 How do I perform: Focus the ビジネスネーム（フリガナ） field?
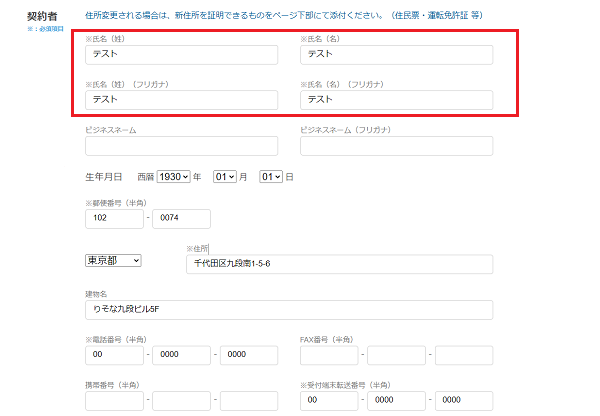[396, 146]
